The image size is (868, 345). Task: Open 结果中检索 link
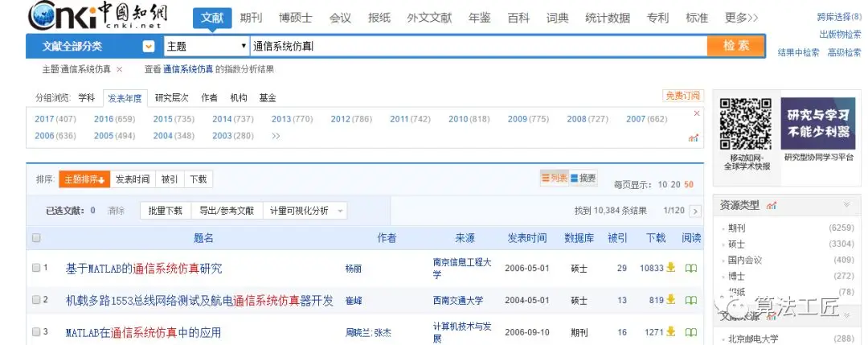pyautogui.click(x=798, y=52)
